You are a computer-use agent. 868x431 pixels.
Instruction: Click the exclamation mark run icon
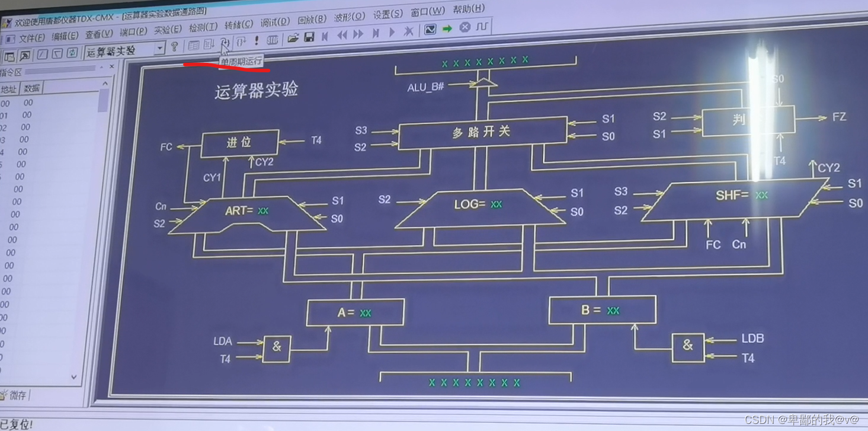pos(256,39)
